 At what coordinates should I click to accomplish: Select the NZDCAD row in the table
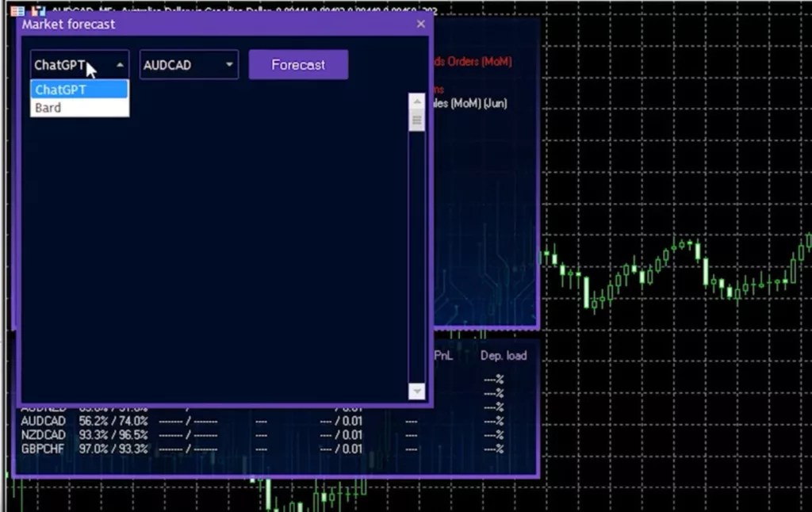click(x=44, y=435)
